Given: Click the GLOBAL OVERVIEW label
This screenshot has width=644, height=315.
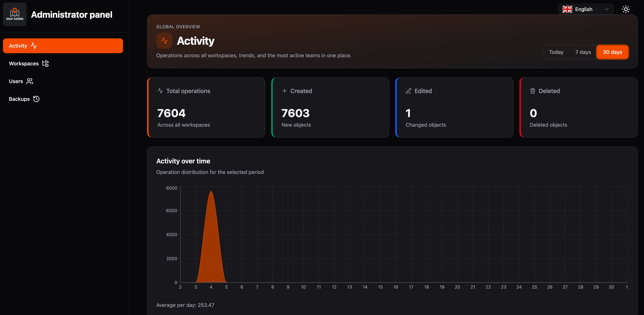Looking at the screenshot, I should (x=178, y=27).
